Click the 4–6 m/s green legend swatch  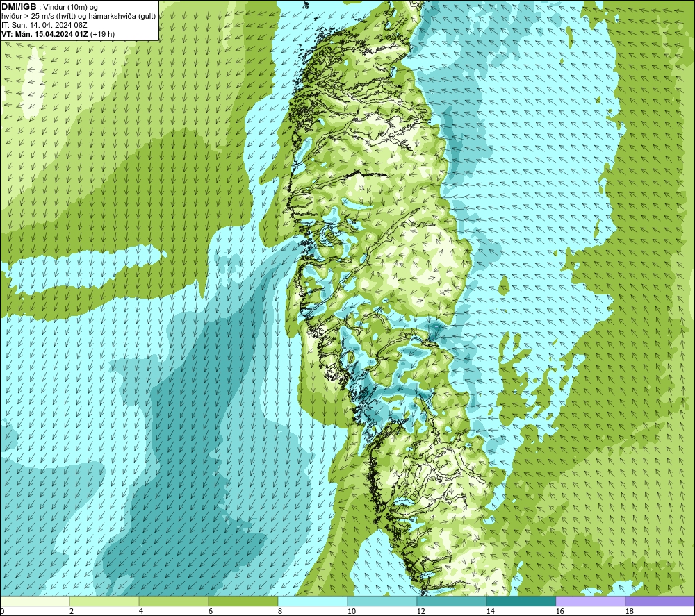174,601
